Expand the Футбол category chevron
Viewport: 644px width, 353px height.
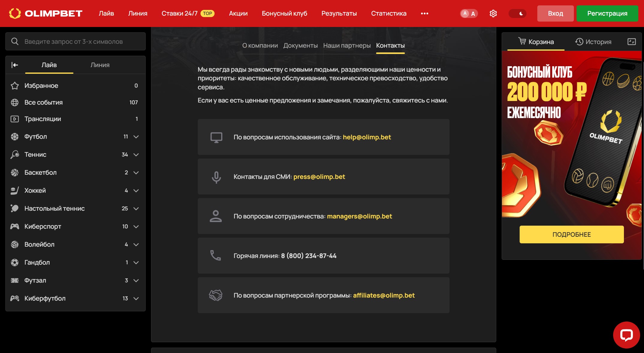click(x=136, y=137)
